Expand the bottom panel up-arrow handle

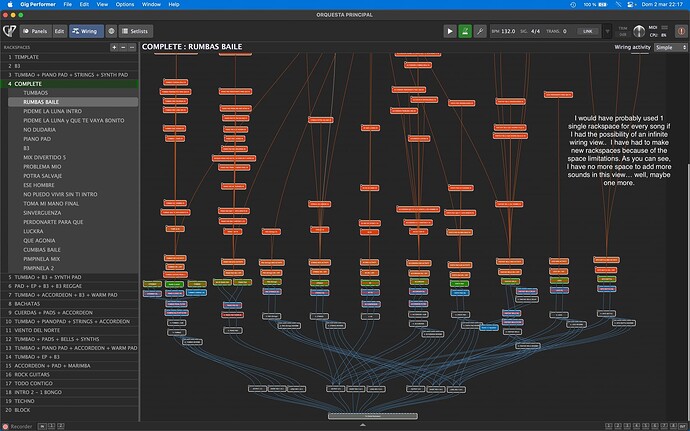coord(363,425)
